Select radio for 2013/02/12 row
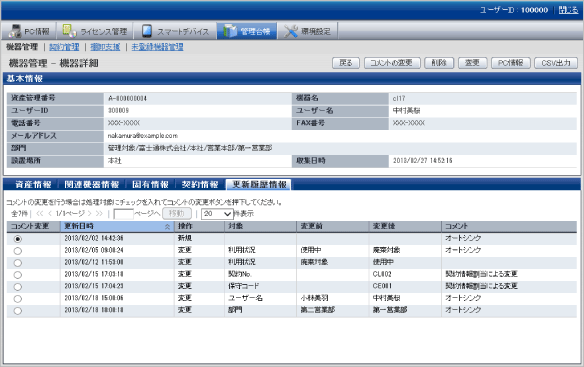 point(18,263)
